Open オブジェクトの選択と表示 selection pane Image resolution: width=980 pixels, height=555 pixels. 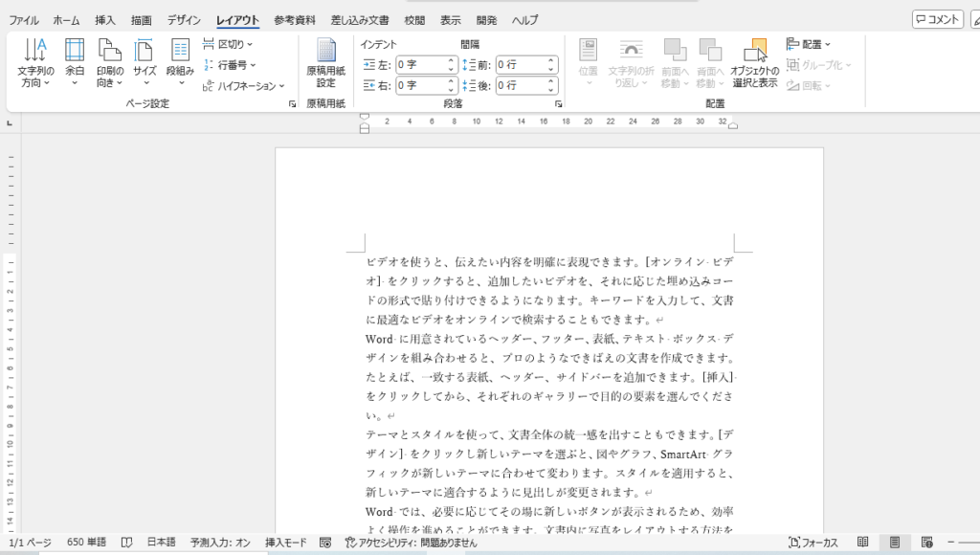754,62
